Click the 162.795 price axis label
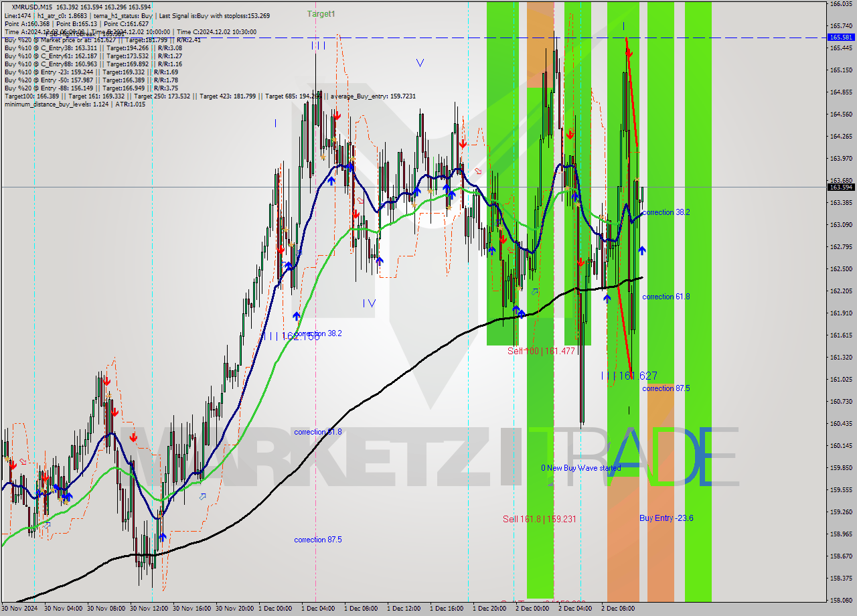 click(x=841, y=247)
